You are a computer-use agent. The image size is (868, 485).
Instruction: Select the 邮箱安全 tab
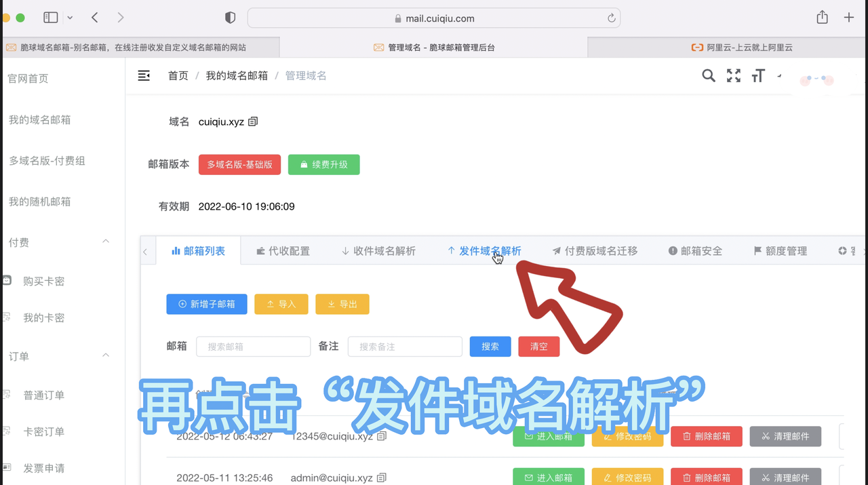tap(695, 251)
